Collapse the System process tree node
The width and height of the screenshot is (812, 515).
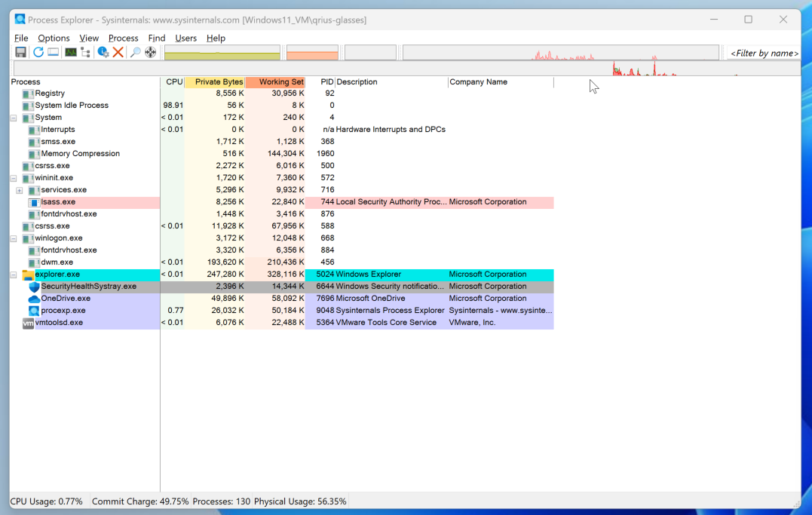14,118
